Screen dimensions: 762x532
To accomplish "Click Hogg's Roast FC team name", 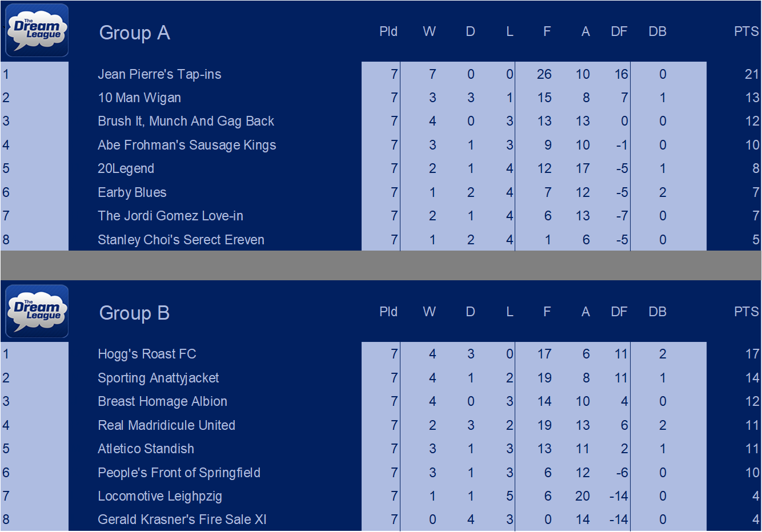I will tap(147, 354).
